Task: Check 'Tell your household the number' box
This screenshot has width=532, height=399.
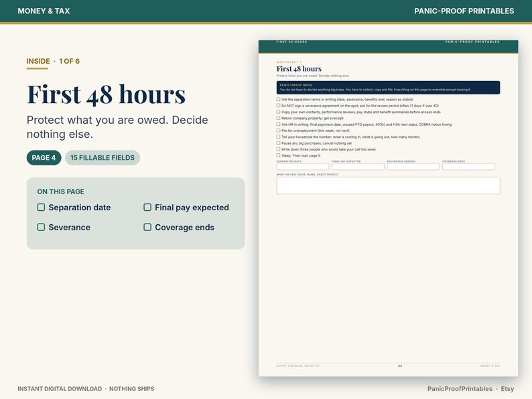Action: point(278,137)
